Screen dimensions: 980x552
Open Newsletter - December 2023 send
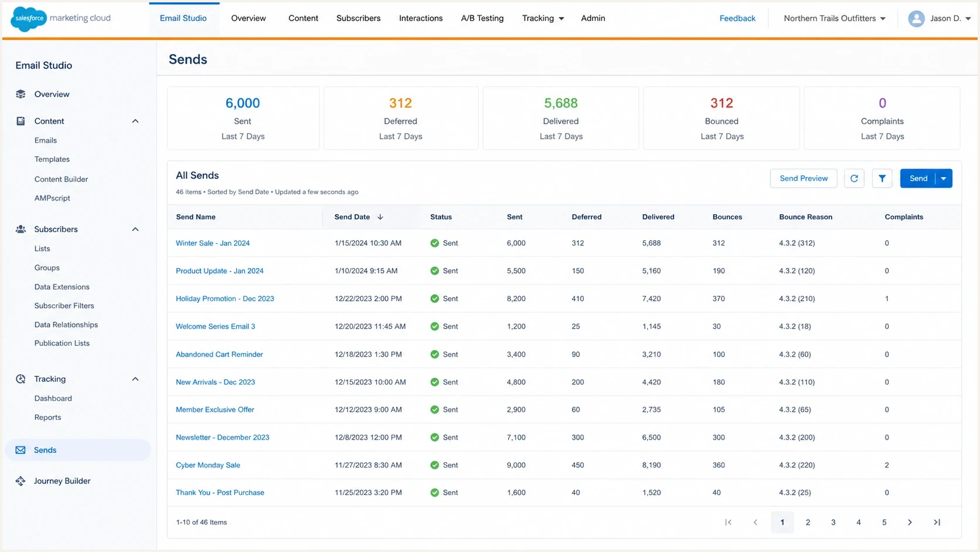(223, 438)
